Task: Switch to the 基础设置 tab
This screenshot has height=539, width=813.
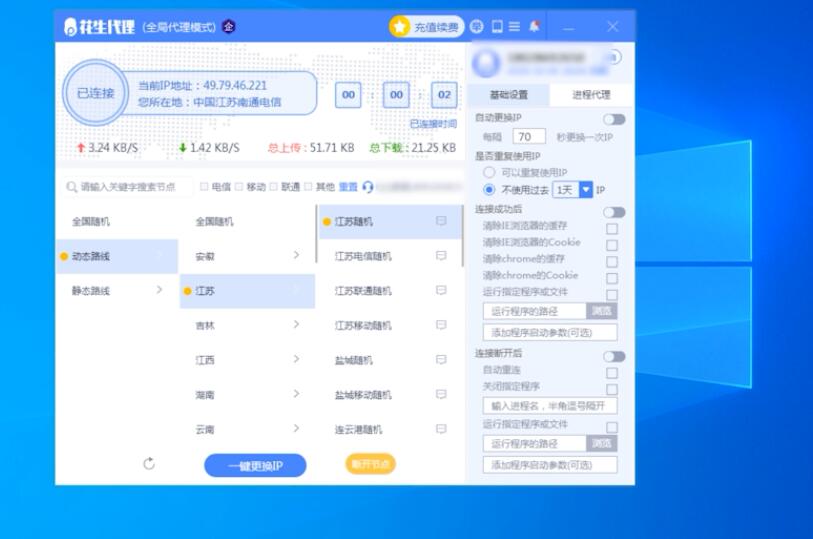Action: coord(509,95)
